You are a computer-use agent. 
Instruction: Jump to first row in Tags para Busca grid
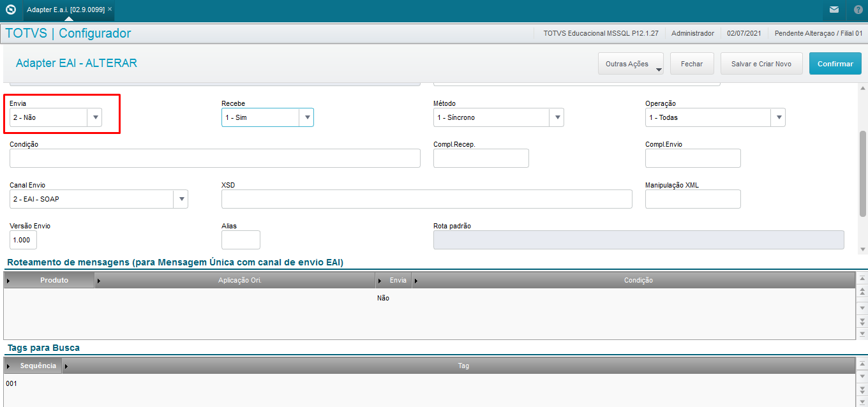863,364
